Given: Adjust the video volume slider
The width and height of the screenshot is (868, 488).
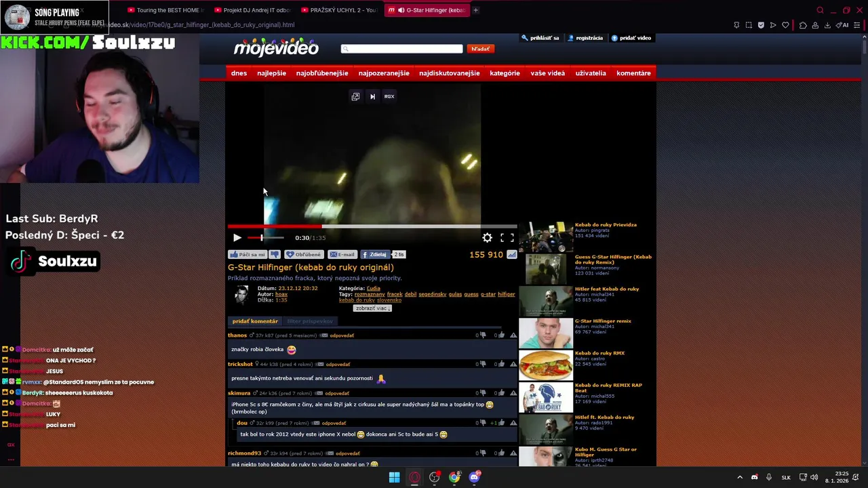Looking at the screenshot, I should pyautogui.click(x=265, y=238).
